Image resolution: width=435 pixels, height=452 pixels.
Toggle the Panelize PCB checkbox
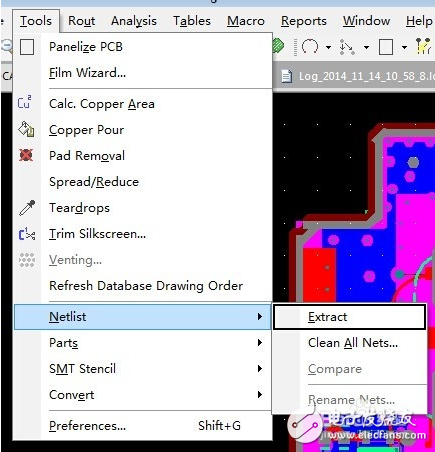[27, 47]
